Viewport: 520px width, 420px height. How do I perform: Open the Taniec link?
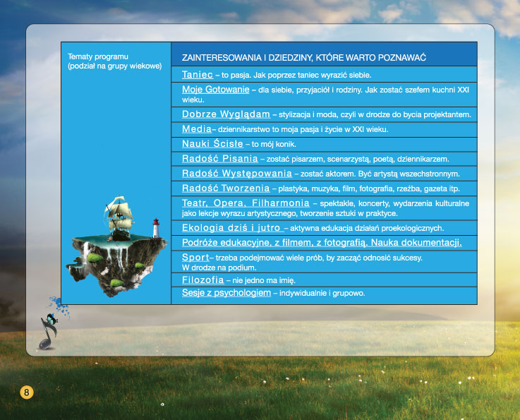pos(198,75)
